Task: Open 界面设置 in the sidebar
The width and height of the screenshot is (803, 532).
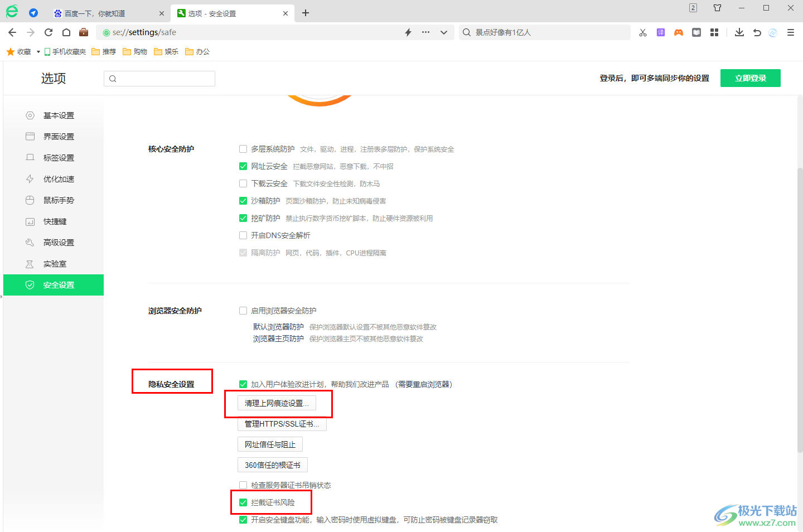Action: click(54, 137)
